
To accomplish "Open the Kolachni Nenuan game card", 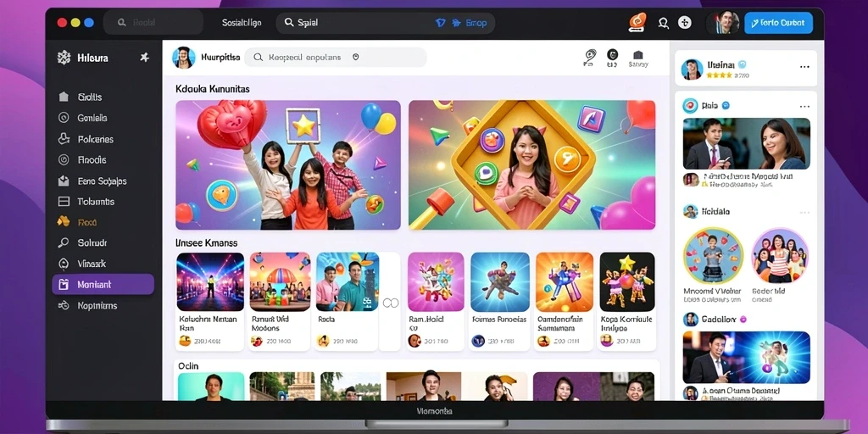I will click(210, 301).
